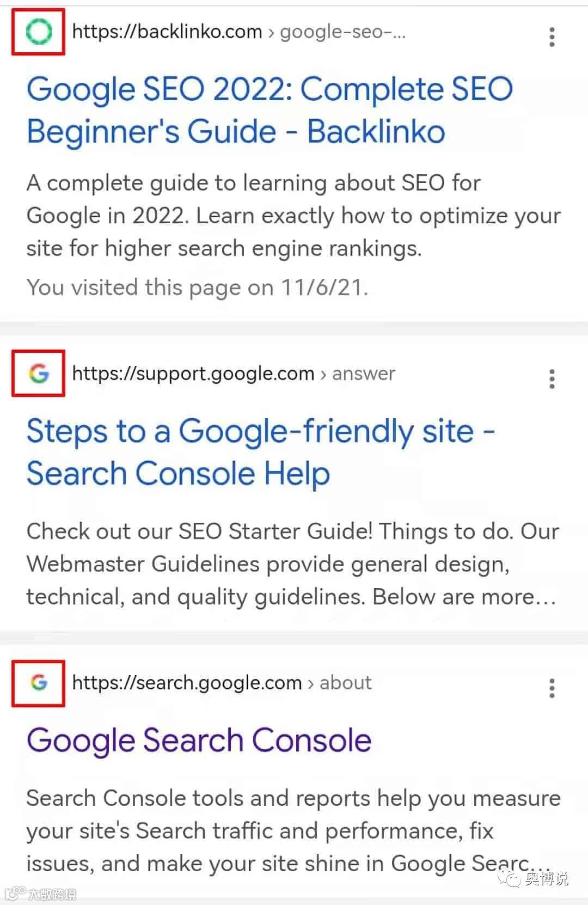Click the 'google-seo-...' path breadcrumb

343,32
